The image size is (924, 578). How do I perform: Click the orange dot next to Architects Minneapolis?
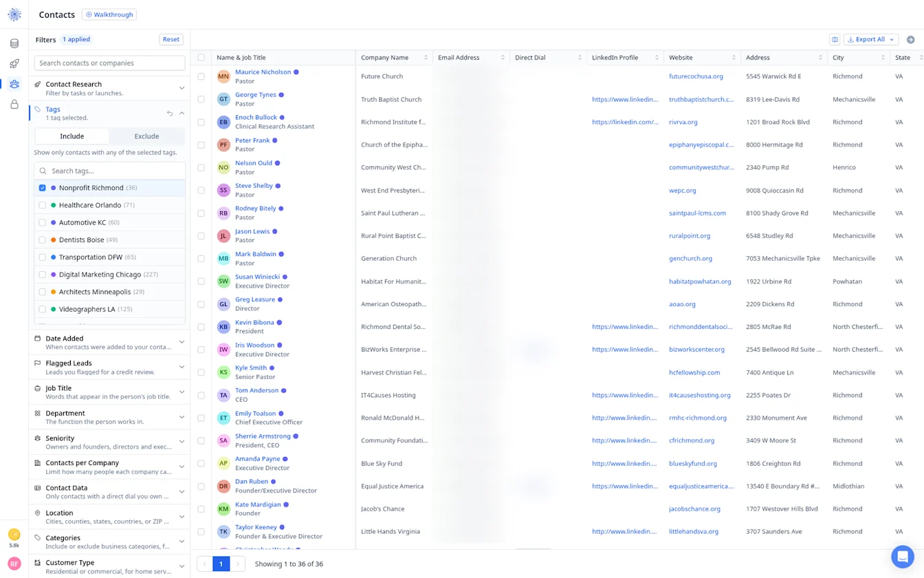pyautogui.click(x=54, y=292)
